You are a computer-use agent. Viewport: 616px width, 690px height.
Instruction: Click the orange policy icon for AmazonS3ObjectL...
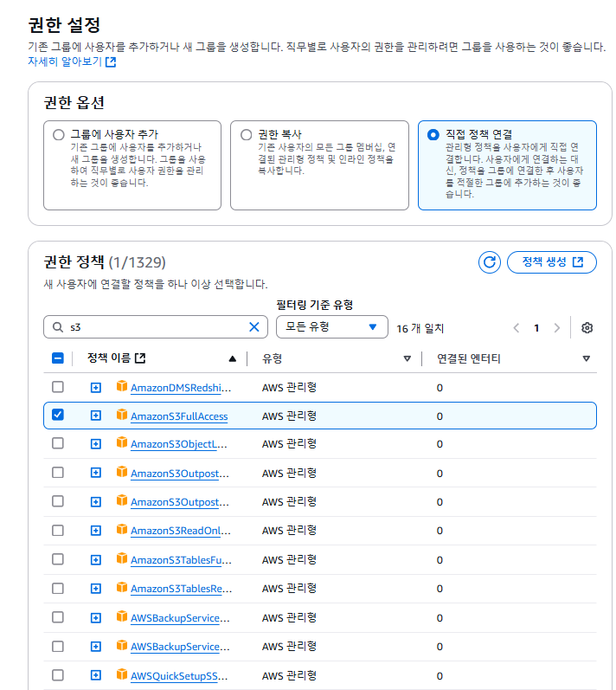tap(122, 442)
